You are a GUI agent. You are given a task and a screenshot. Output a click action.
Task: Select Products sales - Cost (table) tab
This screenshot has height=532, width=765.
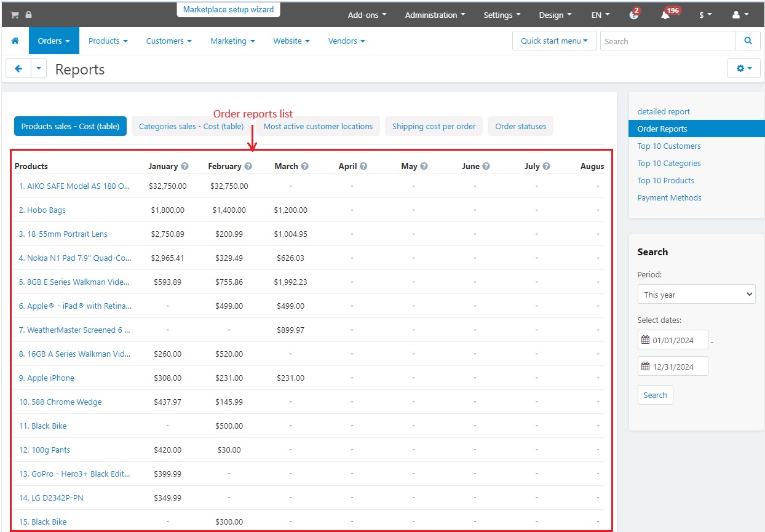tap(70, 126)
